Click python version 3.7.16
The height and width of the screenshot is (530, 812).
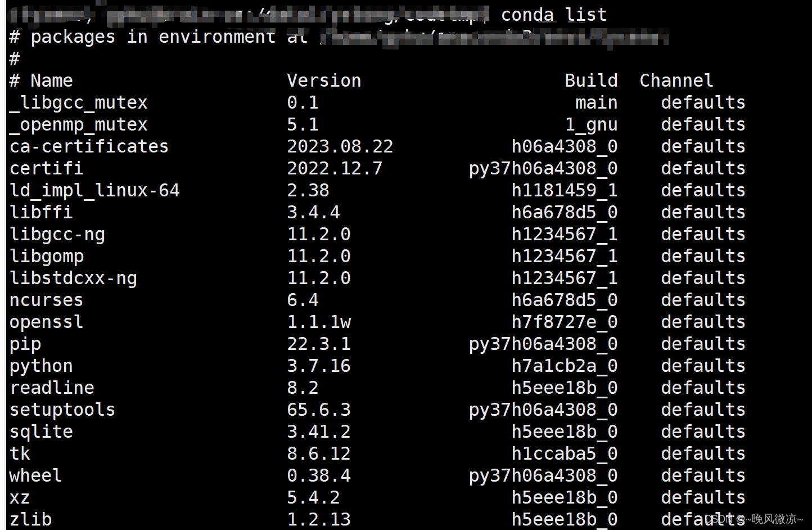(x=319, y=366)
